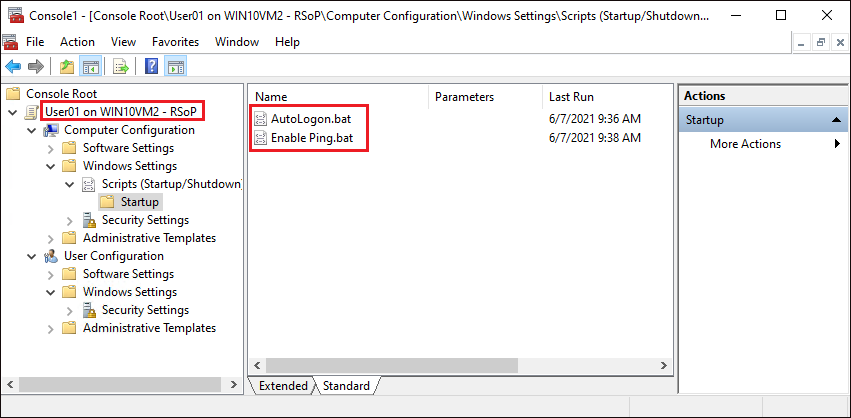This screenshot has height=418, width=851.
Task: Toggle Show/Hide Console Tree toolbar icon
Action: point(89,67)
